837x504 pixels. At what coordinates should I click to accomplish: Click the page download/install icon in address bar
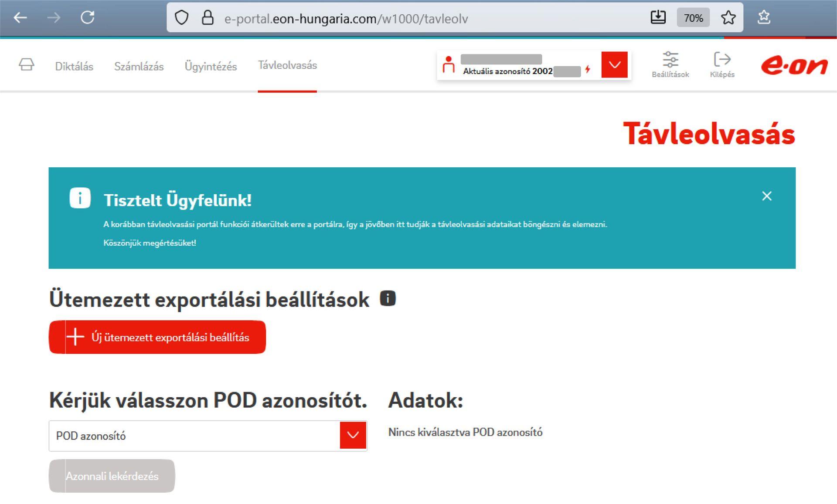click(658, 18)
